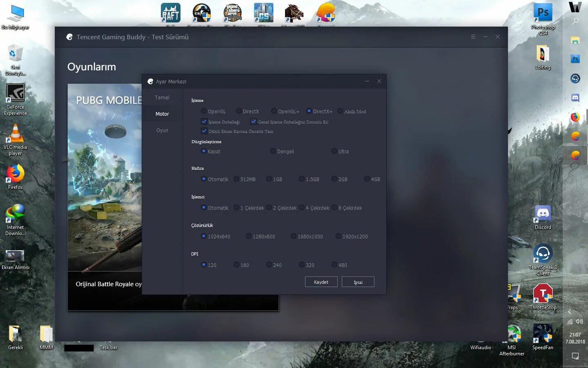Image resolution: width=588 pixels, height=368 pixels.
Task: Open the TeamSpeak 3 Client desktop icon
Action: pyautogui.click(x=543, y=260)
